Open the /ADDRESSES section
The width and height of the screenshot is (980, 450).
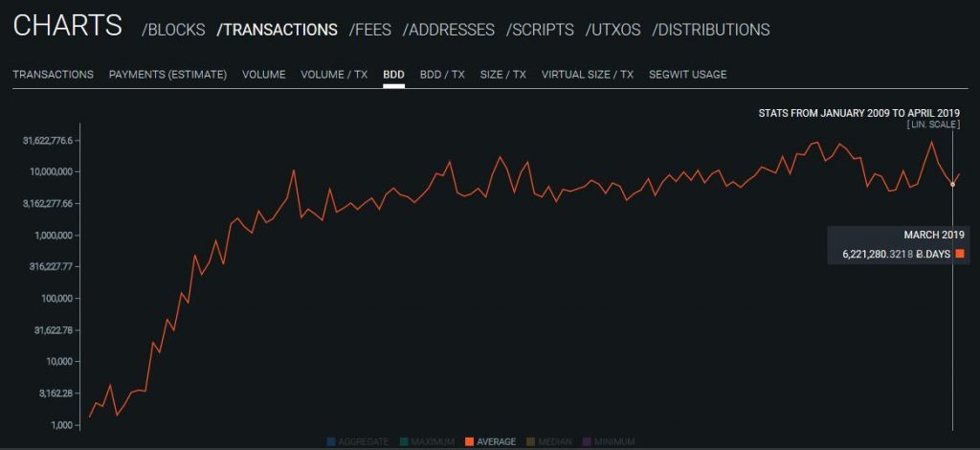tap(449, 30)
